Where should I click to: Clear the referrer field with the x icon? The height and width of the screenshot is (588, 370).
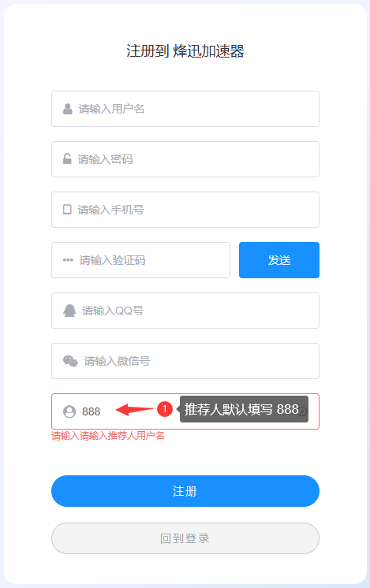(x=302, y=411)
